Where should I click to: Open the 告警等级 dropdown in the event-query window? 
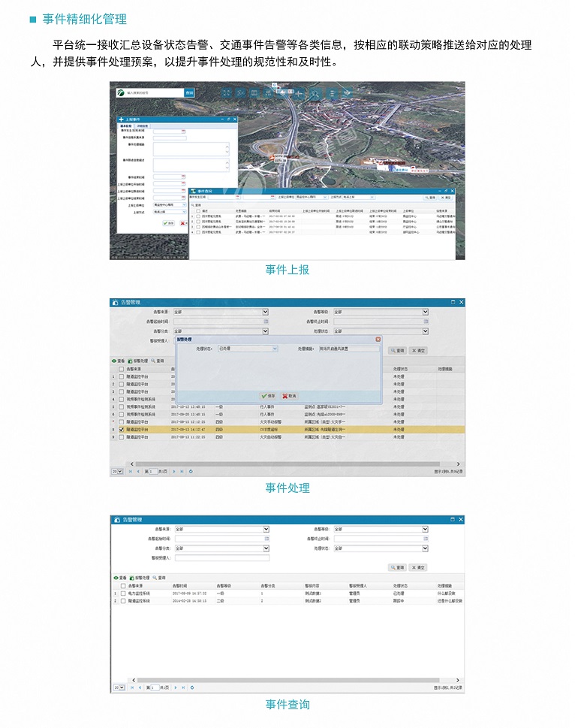(425, 529)
